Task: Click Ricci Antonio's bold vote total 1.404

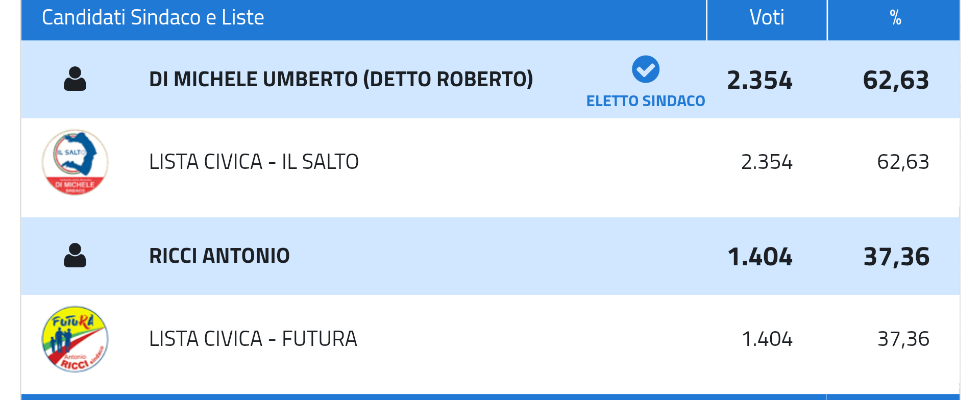Action: [760, 257]
